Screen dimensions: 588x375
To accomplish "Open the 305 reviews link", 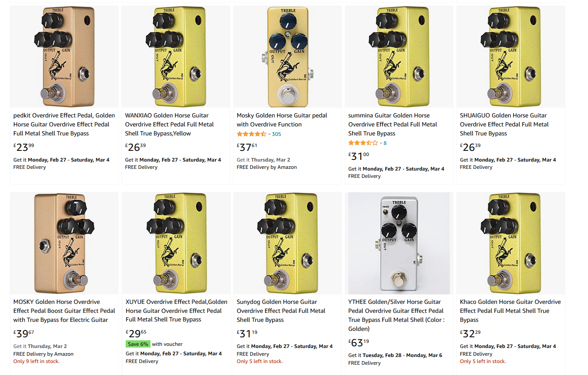I will point(277,134).
